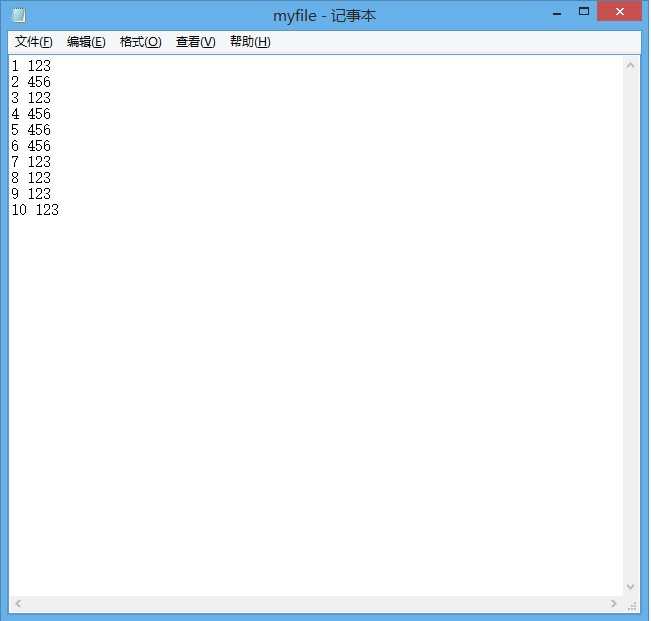Click the Notepad icon in title bar
The image size is (651, 621).
18,16
